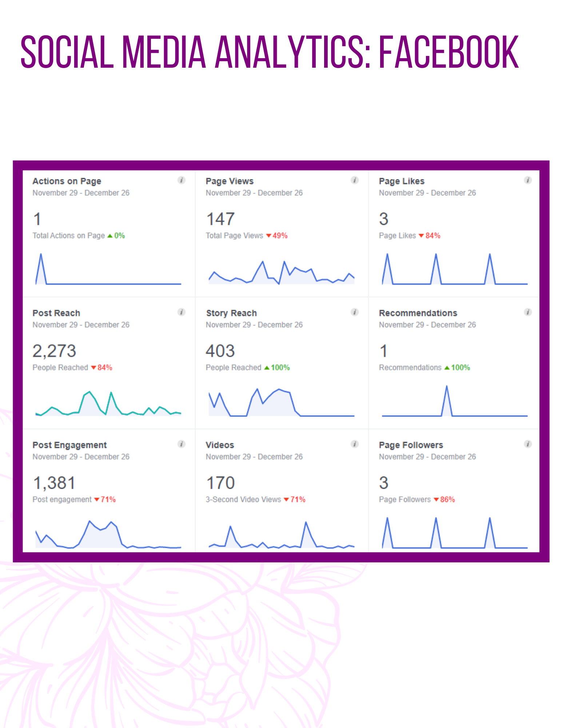562x728 pixels.
Task: Click the info icon on Page Likes card
Action: coord(528,180)
